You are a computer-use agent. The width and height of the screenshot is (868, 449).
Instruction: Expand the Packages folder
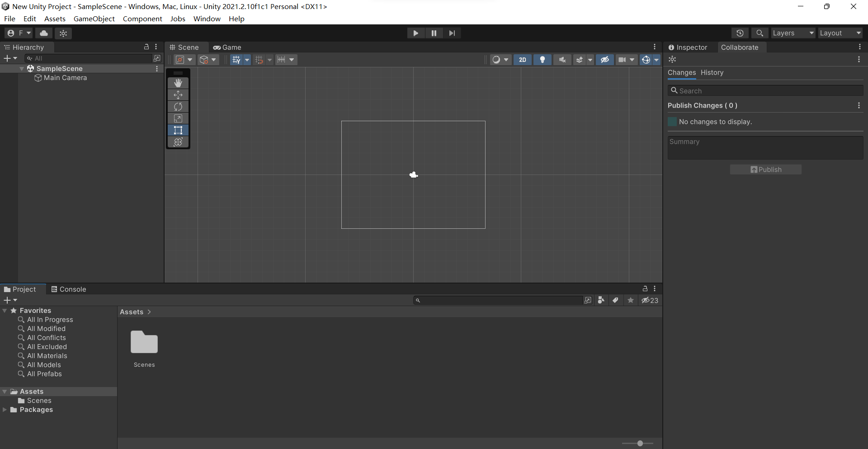pyautogui.click(x=5, y=410)
